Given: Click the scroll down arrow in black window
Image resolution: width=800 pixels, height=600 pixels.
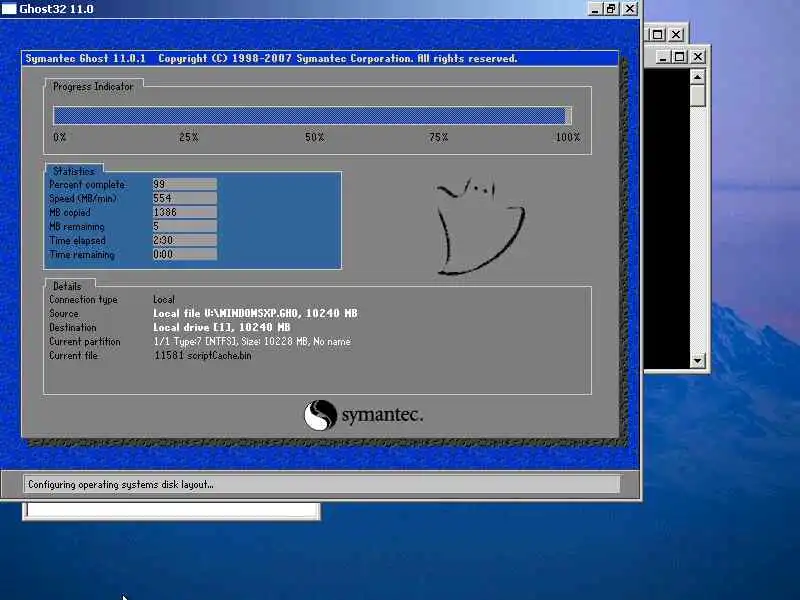Looking at the screenshot, I should [697, 361].
